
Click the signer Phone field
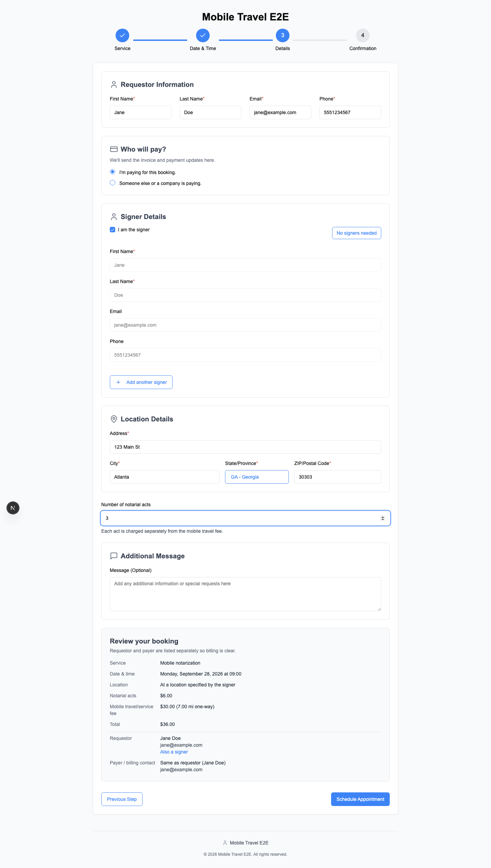pos(245,355)
